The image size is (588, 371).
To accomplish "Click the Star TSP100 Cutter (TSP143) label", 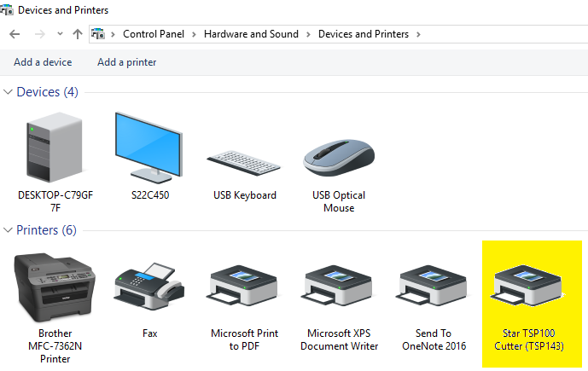I will pyautogui.click(x=529, y=339).
